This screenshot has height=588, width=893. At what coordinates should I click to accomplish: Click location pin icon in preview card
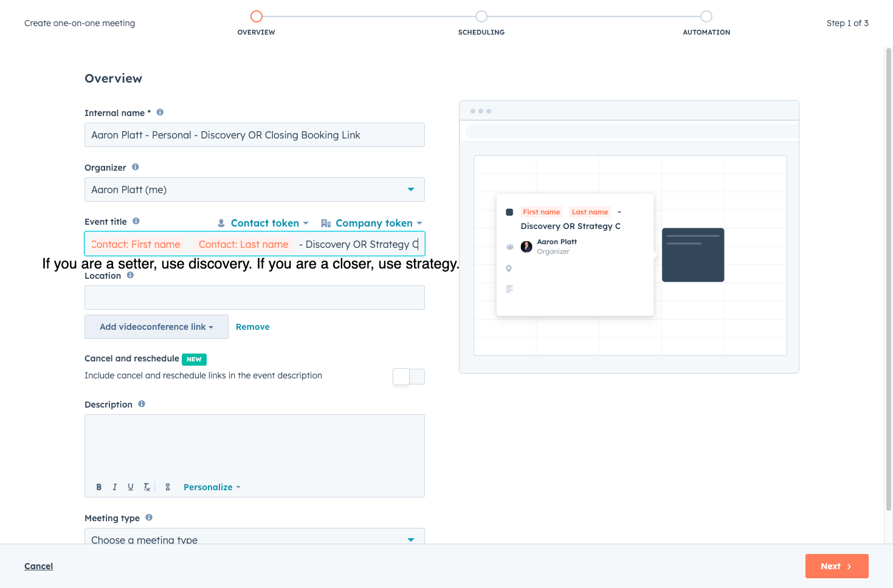[x=509, y=268]
